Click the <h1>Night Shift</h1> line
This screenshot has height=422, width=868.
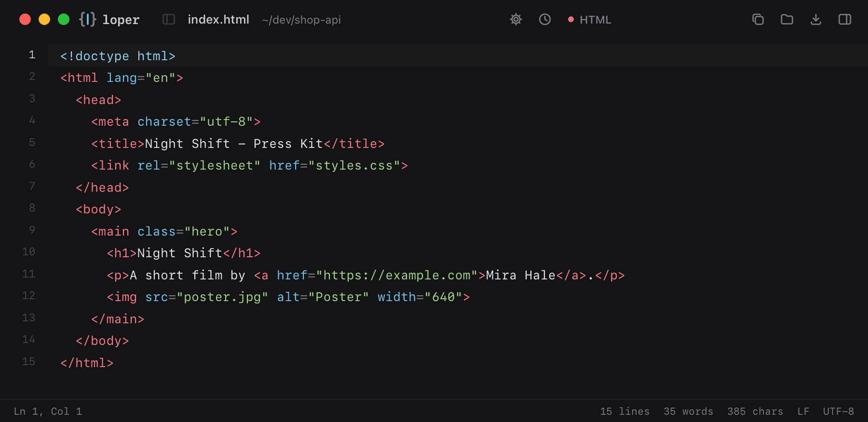point(184,253)
